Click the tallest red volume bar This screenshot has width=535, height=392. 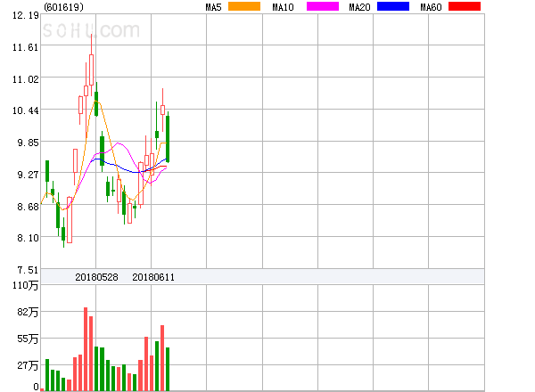[86, 348]
